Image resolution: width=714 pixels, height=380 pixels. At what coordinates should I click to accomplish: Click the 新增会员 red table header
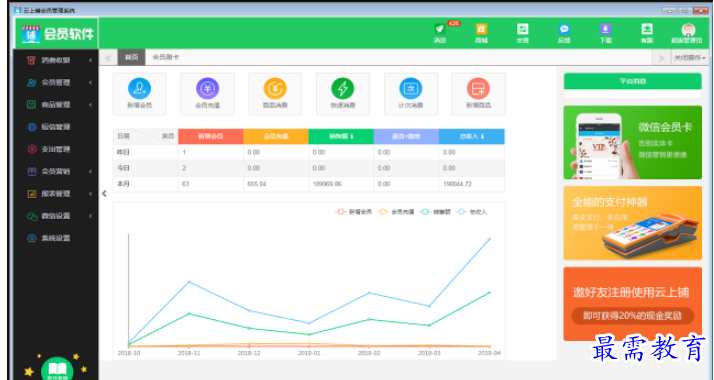pos(210,137)
